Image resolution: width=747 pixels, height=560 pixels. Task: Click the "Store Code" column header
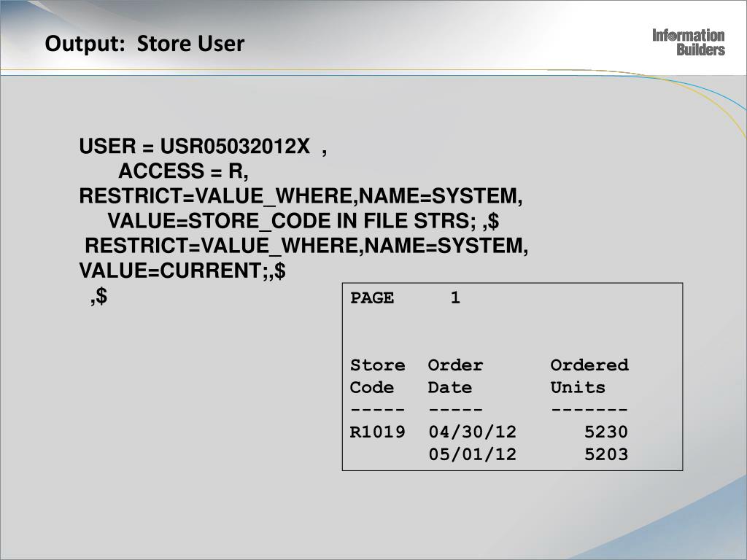(378, 376)
